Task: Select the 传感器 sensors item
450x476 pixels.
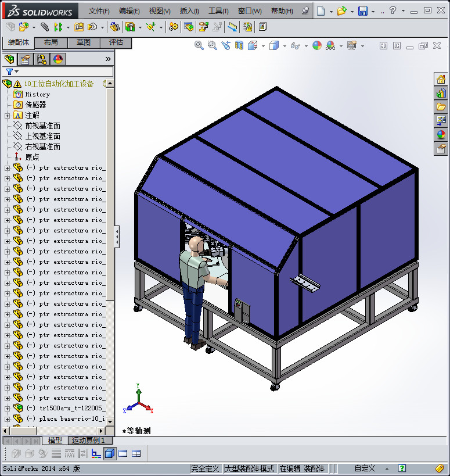Action: click(36, 105)
